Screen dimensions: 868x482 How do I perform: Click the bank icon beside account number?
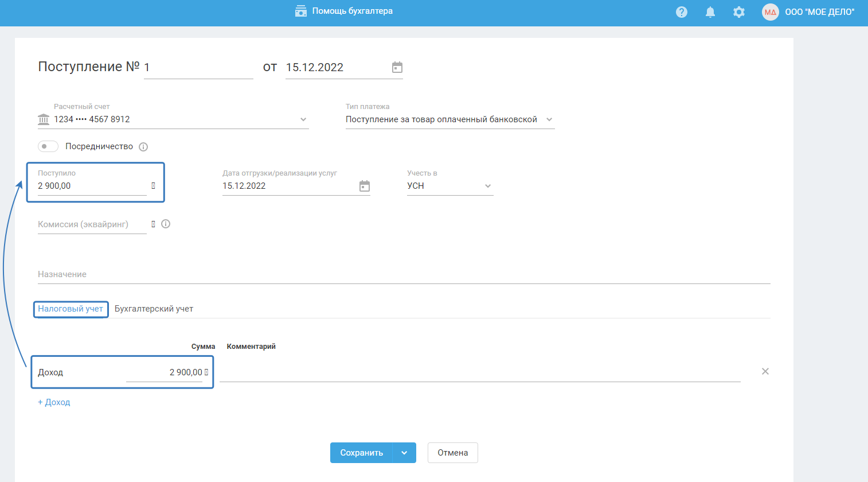[x=44, y=119]
